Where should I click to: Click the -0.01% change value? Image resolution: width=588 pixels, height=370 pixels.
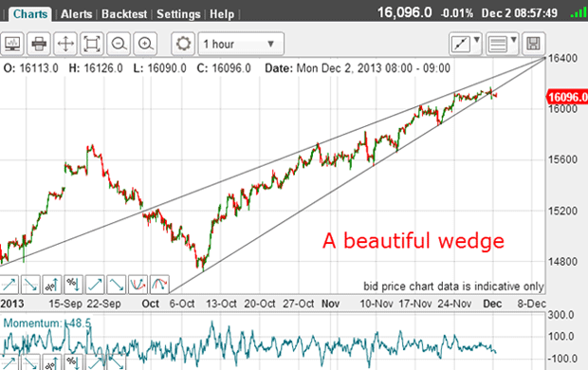click(457, 13)
